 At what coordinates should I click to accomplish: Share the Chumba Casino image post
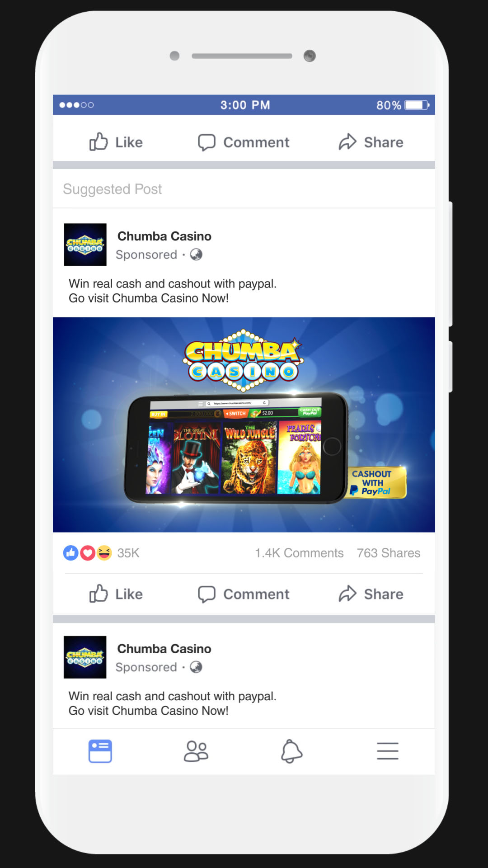371,594
